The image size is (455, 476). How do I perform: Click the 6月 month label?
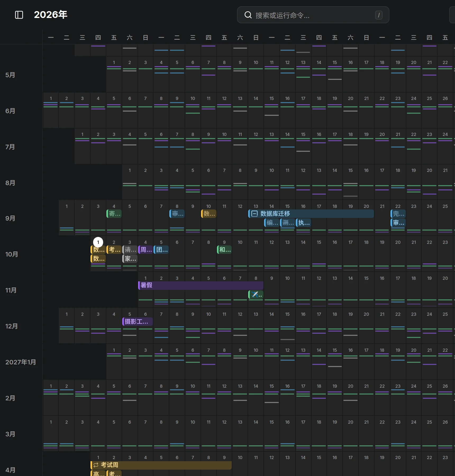10,111
